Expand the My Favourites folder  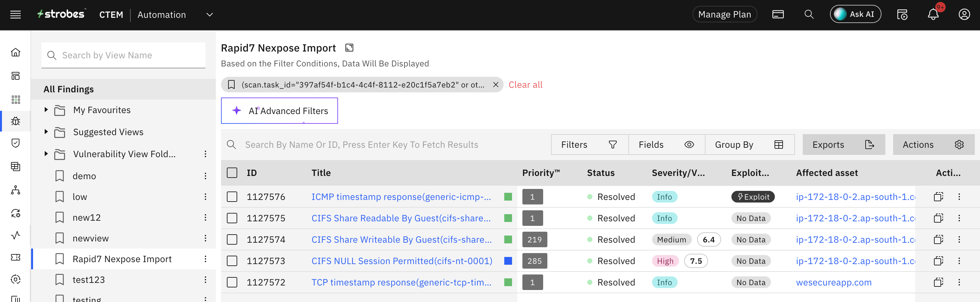click(x=46, y=110)
